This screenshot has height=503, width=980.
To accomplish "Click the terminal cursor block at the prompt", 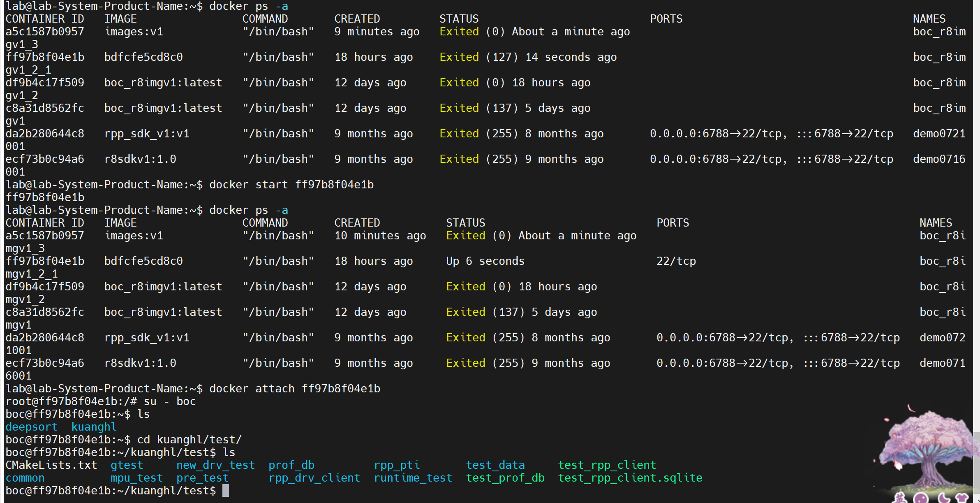I will (x=225, y=491).
